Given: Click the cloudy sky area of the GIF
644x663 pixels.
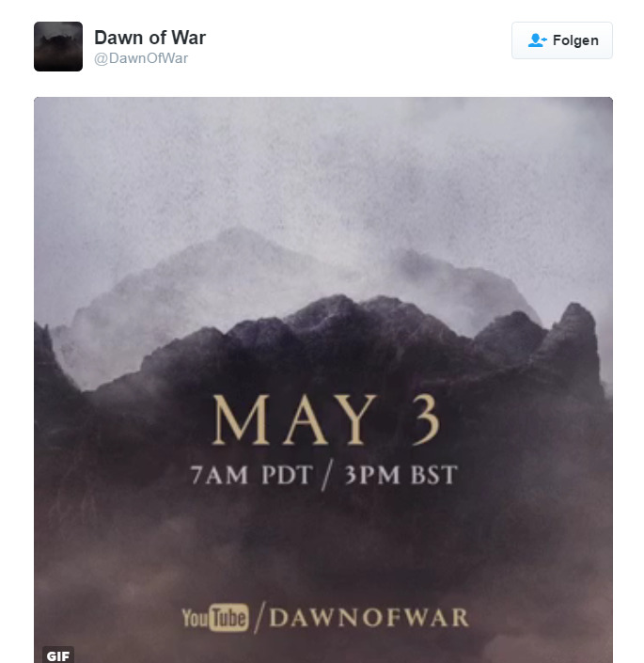Looking at the screenshot, I should 323,161.
